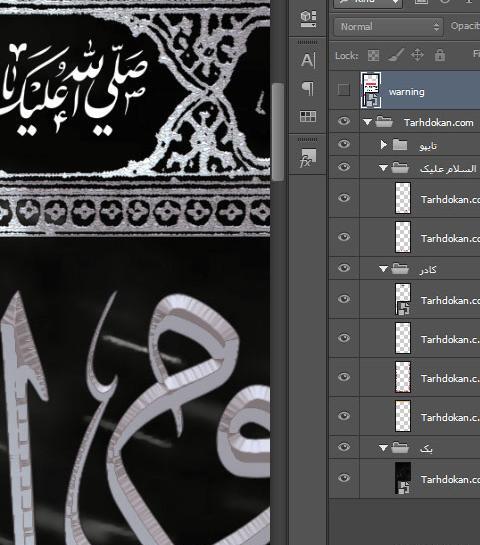Hide the smart-object layer inside کادر group

click(x=344, y=299)
